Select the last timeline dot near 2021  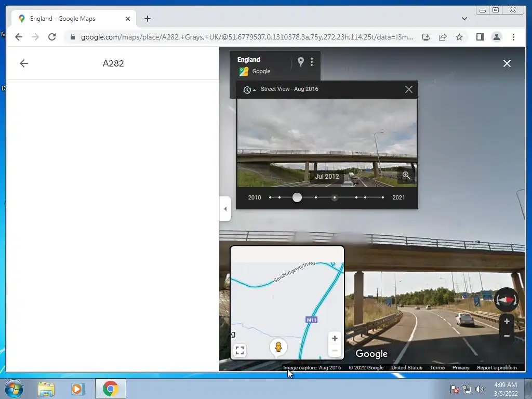pyautogui.click(x=383, y=197)
